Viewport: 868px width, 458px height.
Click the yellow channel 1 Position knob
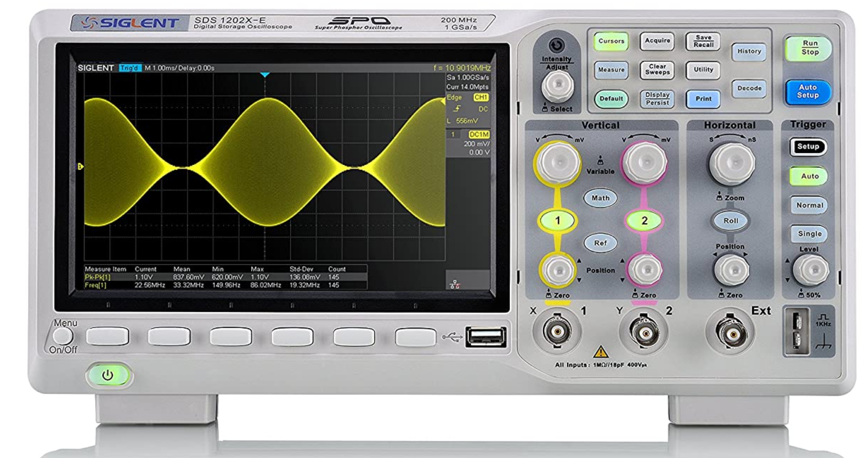coord(558,270)
